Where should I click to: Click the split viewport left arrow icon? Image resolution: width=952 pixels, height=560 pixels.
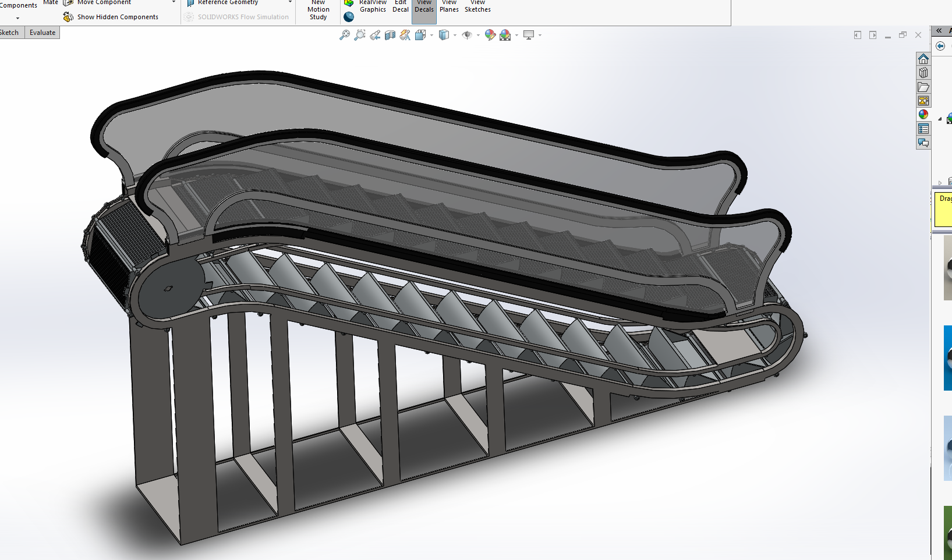(x=858, y=35)
